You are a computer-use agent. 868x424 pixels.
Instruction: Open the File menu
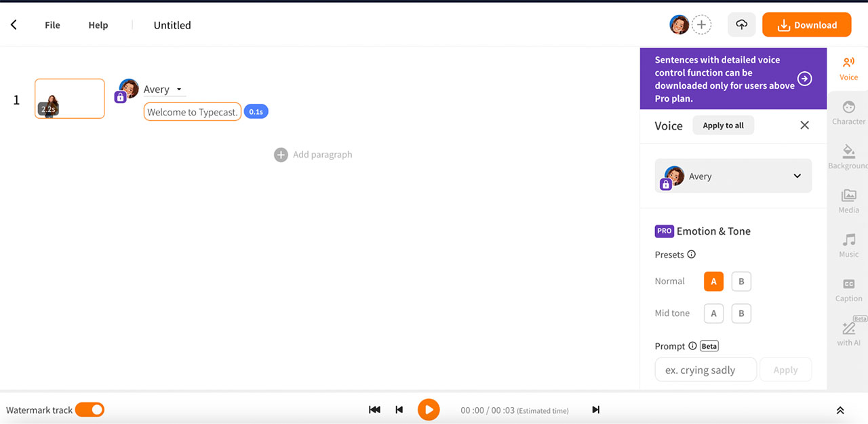(52, 24)
